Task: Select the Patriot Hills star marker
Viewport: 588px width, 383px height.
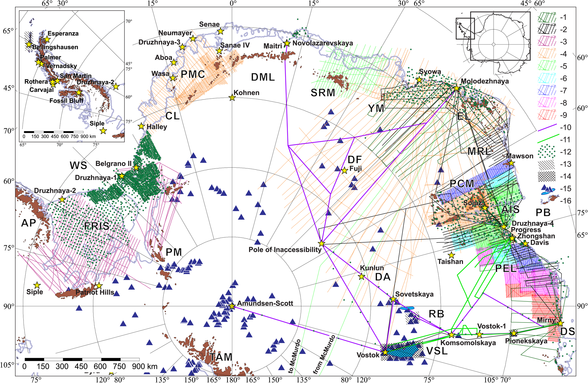Action: (99, 285)
